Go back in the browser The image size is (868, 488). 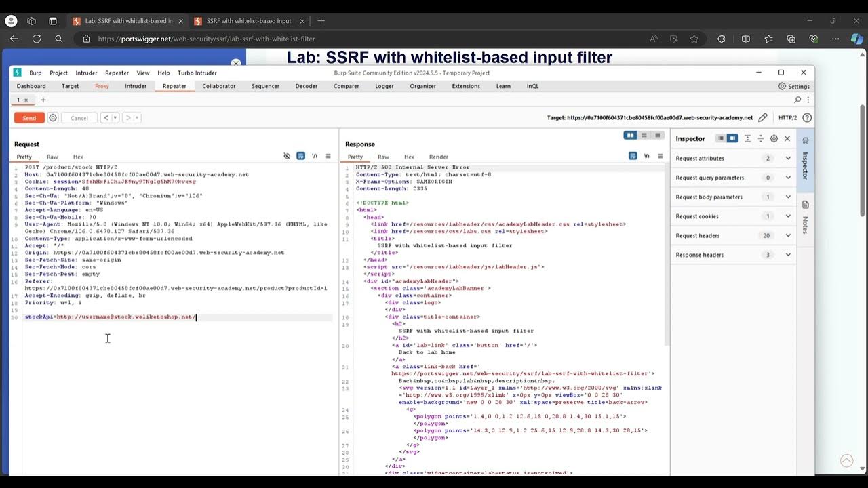[x=14, y=39]
